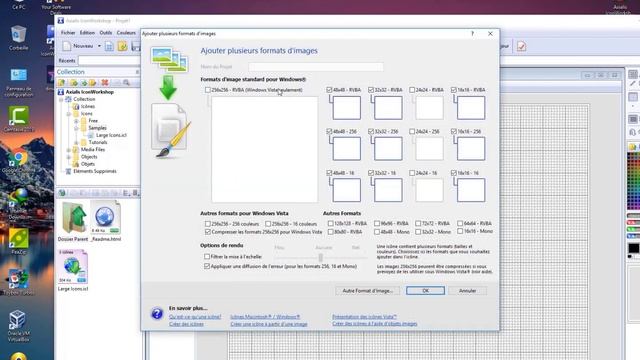Check the 128x128 - RVBA format

click(x=331, y=223)
